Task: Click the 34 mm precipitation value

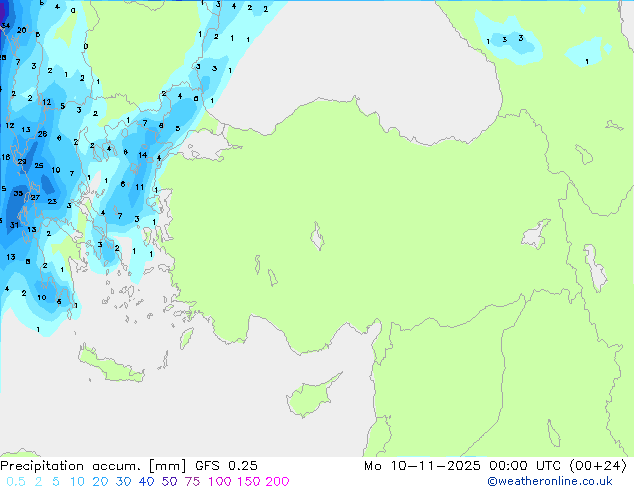Action: (5, 26)
